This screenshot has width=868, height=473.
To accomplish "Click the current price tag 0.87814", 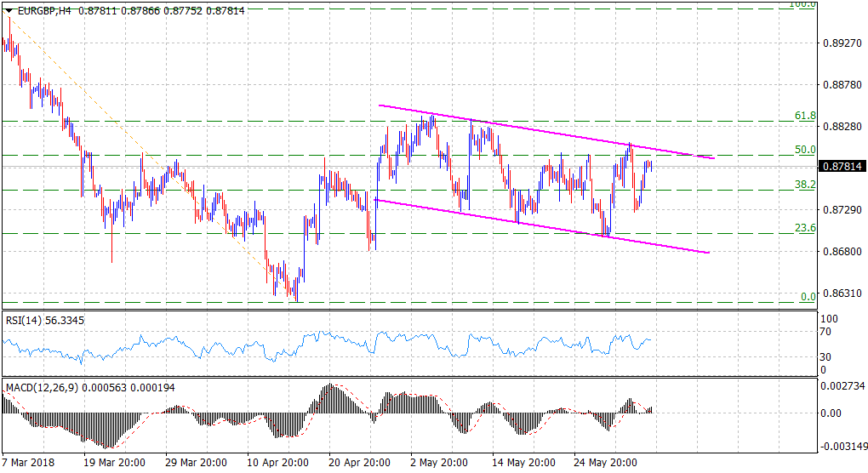I will point(841,168).
